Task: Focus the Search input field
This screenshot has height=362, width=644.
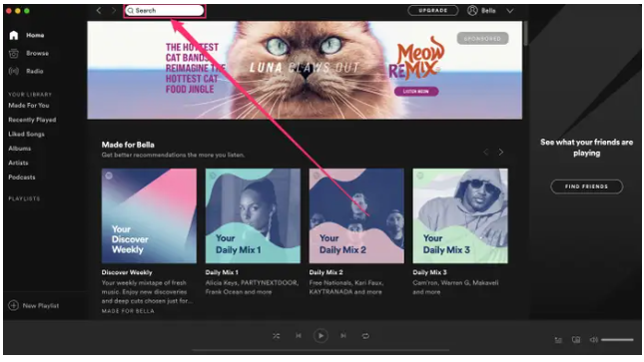Action: tap(165, 11)
